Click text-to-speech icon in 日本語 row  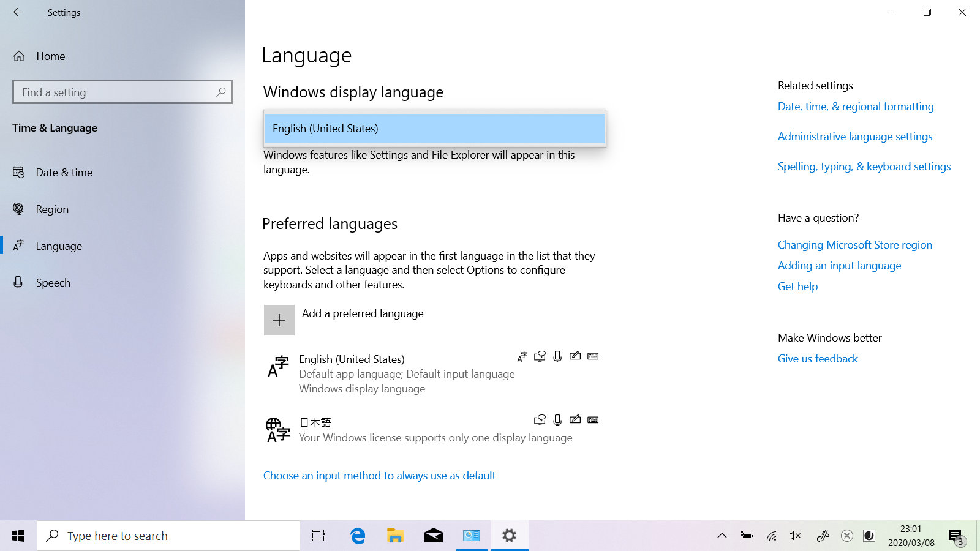540,420
